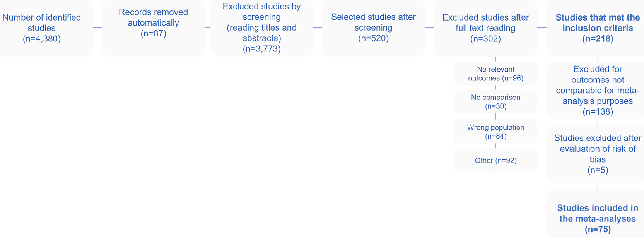This screenshot has height=238, width=644.
Task: Click 'Excluded for outcomes not comparable' box (n=138)
Action: pos(597,90)
